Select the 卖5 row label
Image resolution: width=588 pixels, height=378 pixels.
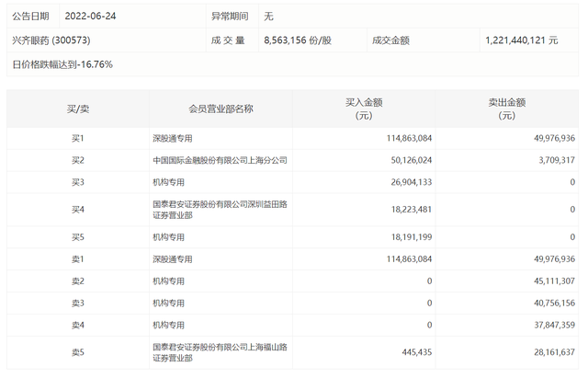[78, 352]
